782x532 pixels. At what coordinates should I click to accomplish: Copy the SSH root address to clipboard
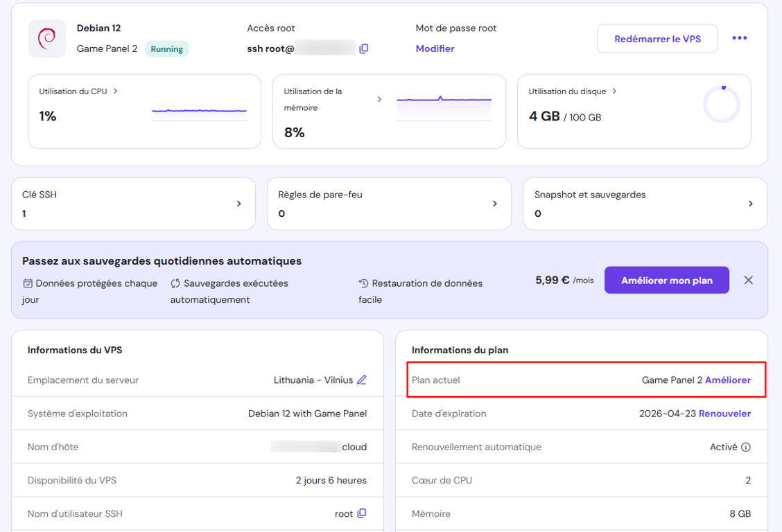point(364,48)
